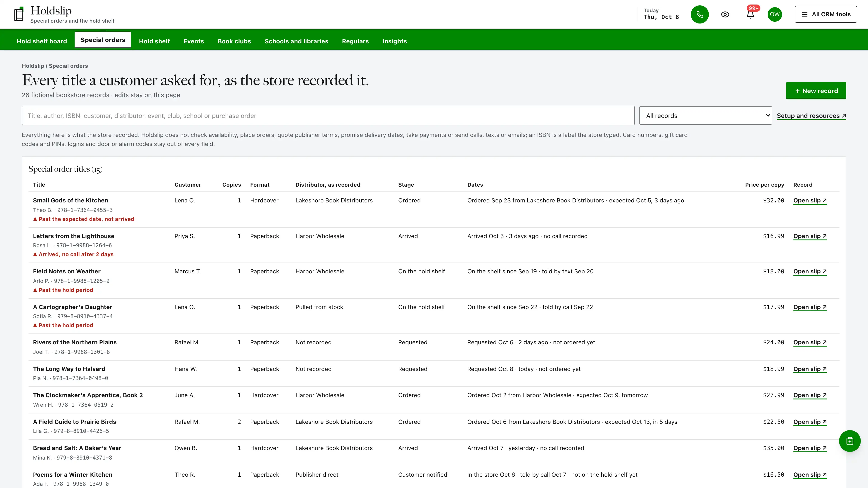
Task: Click the Price per copy column header
Action: tap(764, 185)
